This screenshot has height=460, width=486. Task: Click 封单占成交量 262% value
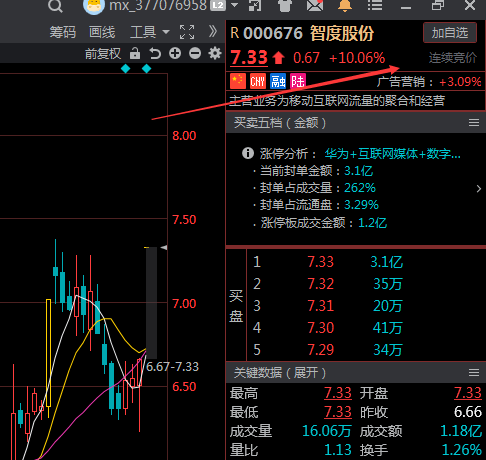360,188
